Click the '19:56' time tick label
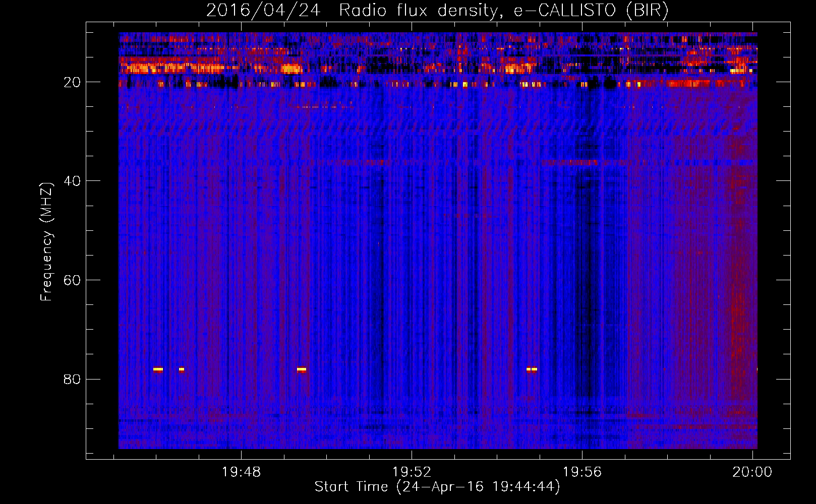This screenshot has height=504, width=816. (x=582, y=472)
